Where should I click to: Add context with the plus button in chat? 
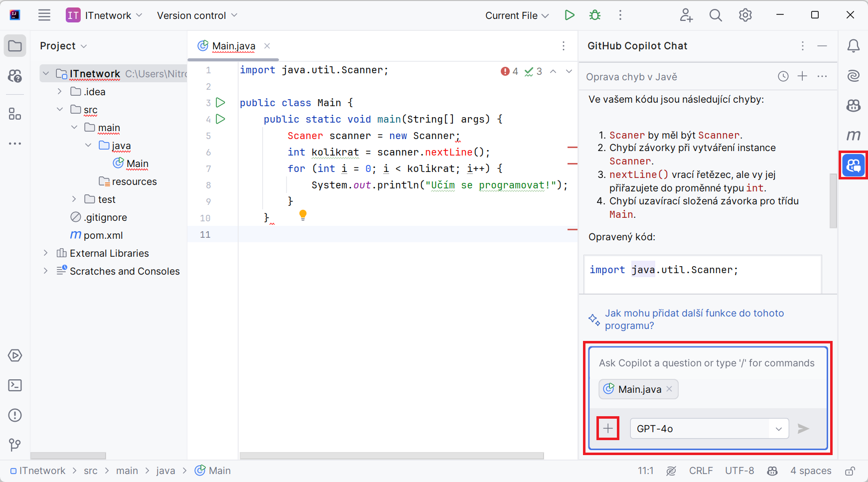608,429
